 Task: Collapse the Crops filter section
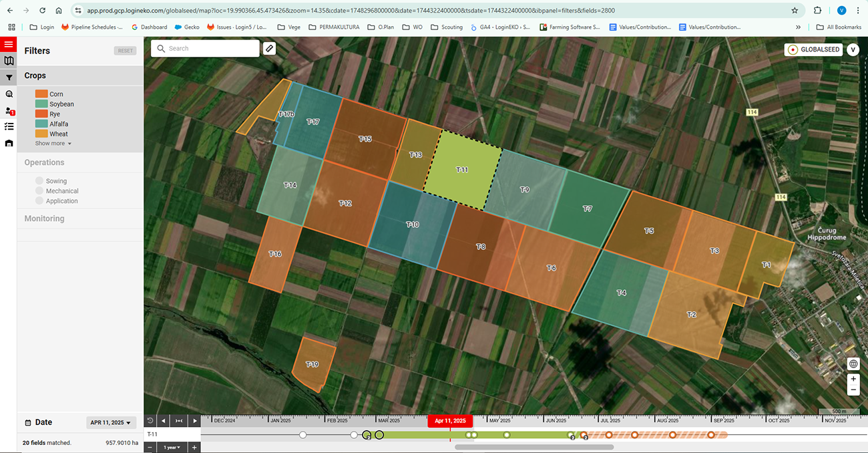pyautogui.click(x=80, y=76)
